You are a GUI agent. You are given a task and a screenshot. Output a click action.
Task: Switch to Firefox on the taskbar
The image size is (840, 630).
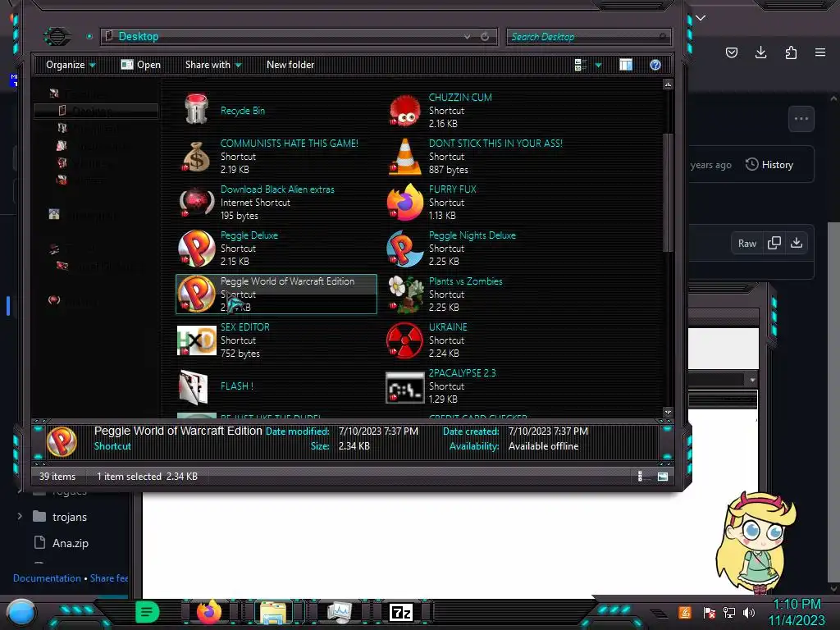[x=209, y=612]
